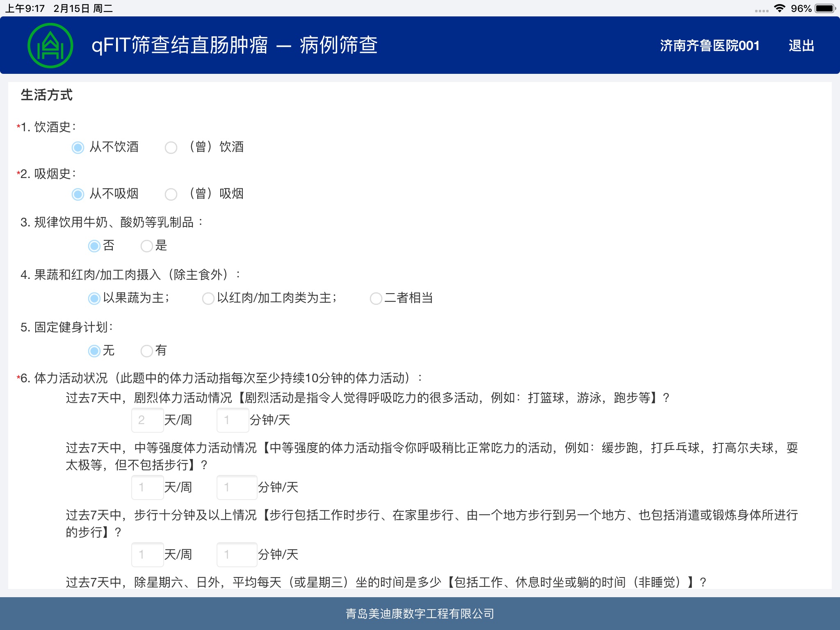Choose 否 for dairy product intake
Screen dimensions: 840x630
click(x=94, y=246)
